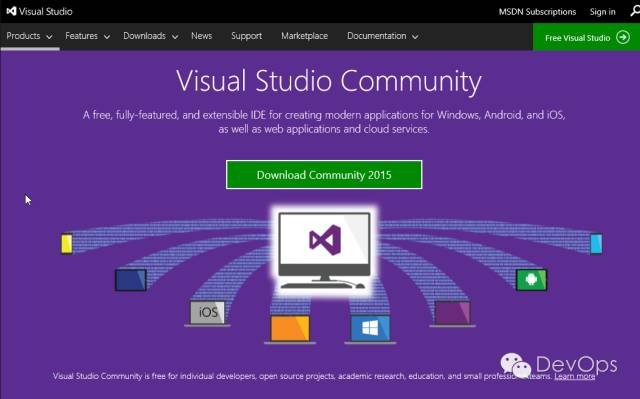Expand the Products dropdown chevron

click(x=49, y=37)
